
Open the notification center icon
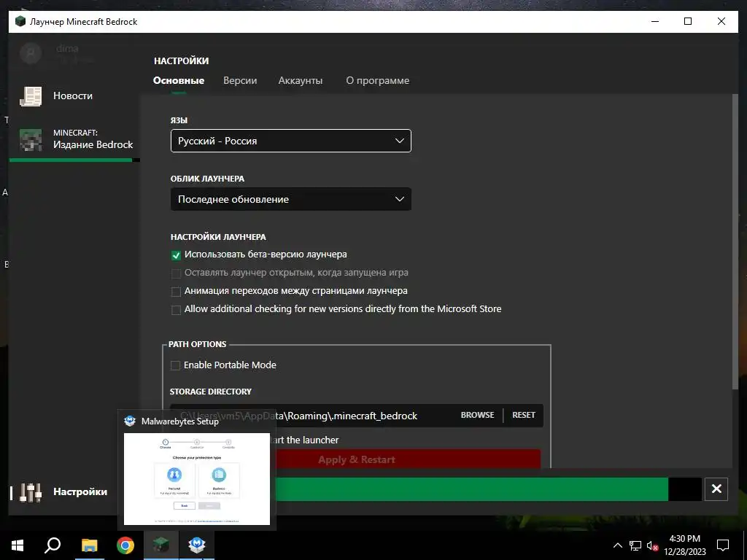[x=723, y=545]
